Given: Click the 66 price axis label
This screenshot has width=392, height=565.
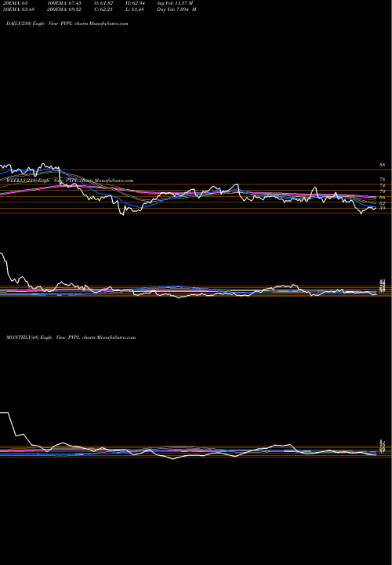Looking at the screenshot, I should tap(383, 198).
